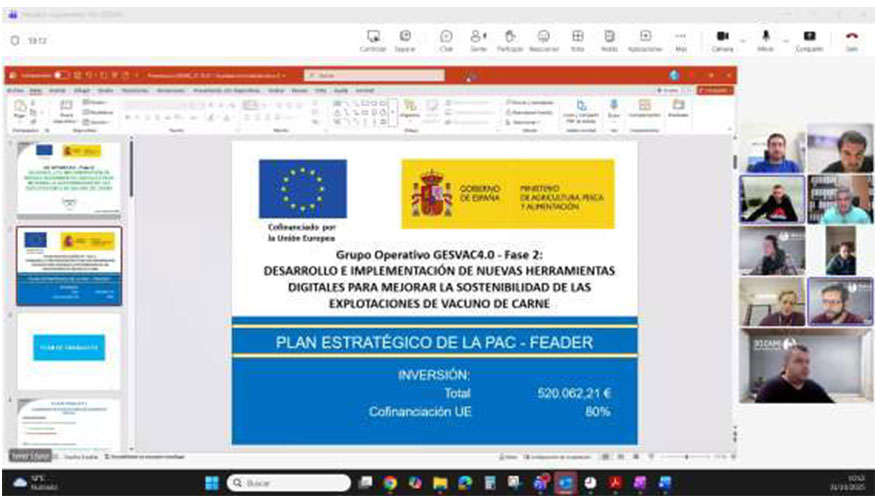The height and width of the screenshot is (500, 875).
Task: Select the third slide thumbnail (Plan de trabajo)
Action: [69, 351]
